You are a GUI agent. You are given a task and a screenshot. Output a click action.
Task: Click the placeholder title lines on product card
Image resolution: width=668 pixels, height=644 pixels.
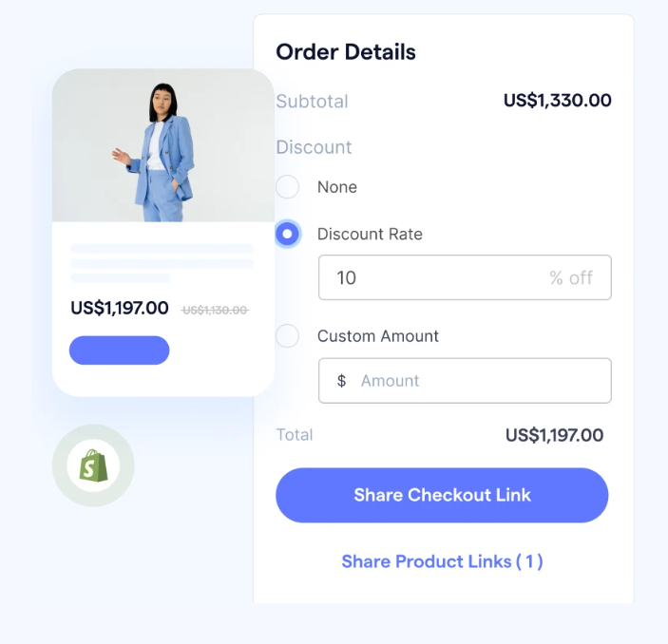162,263
